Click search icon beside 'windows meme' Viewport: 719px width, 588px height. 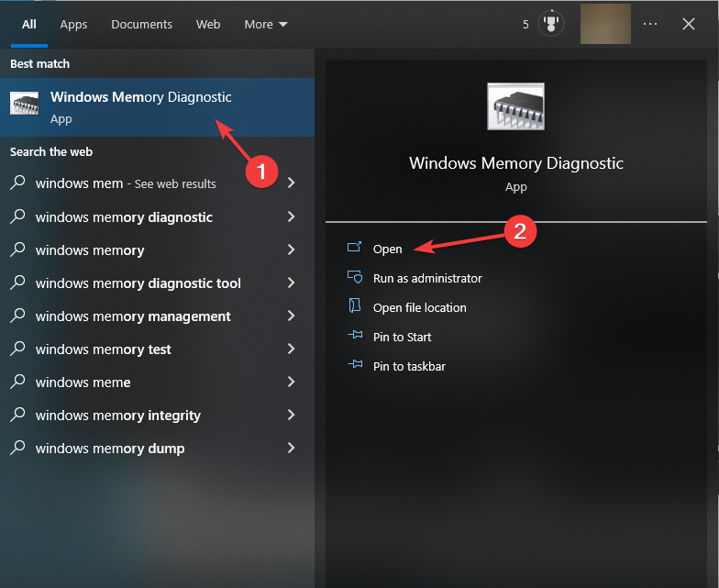pos(17,382)
